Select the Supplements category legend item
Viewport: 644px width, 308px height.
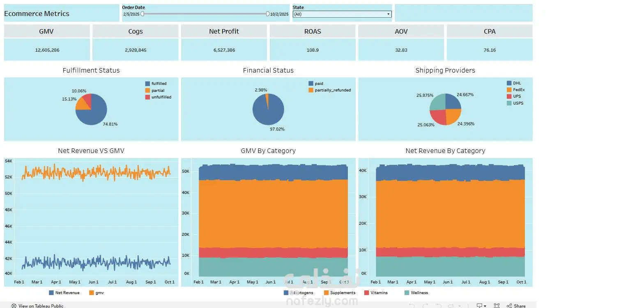(x=340, y=293)
